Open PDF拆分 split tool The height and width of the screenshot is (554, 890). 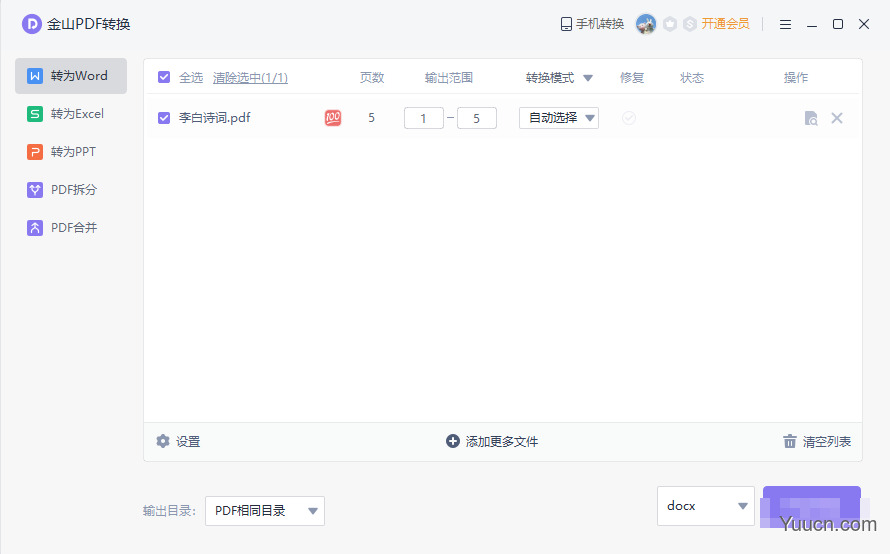(71, 190)
